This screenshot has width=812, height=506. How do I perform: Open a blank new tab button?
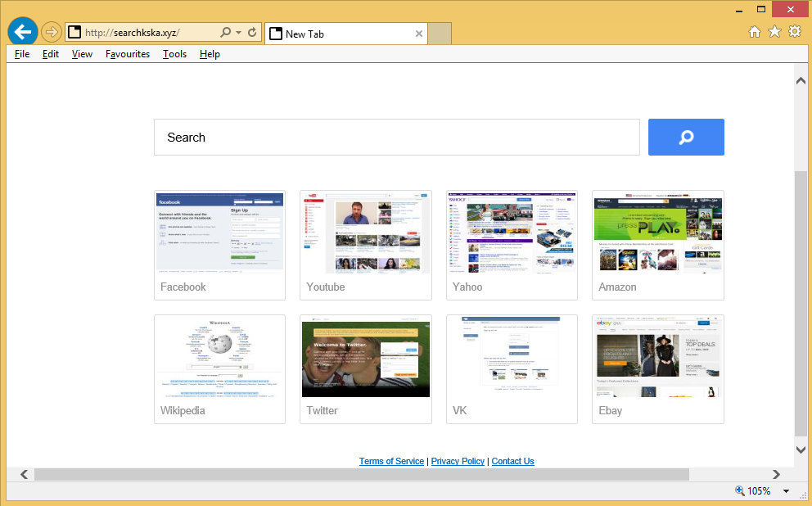pyautogui.click(x=440, y=34)
